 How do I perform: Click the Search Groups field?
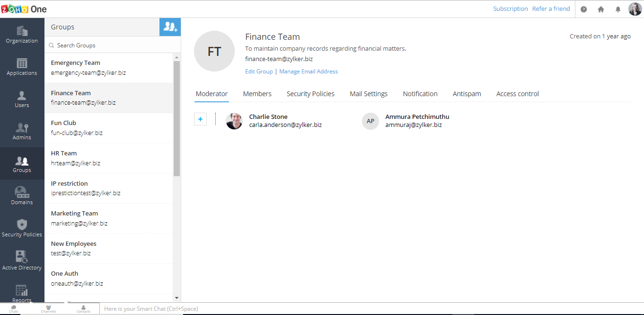point(114,45)
